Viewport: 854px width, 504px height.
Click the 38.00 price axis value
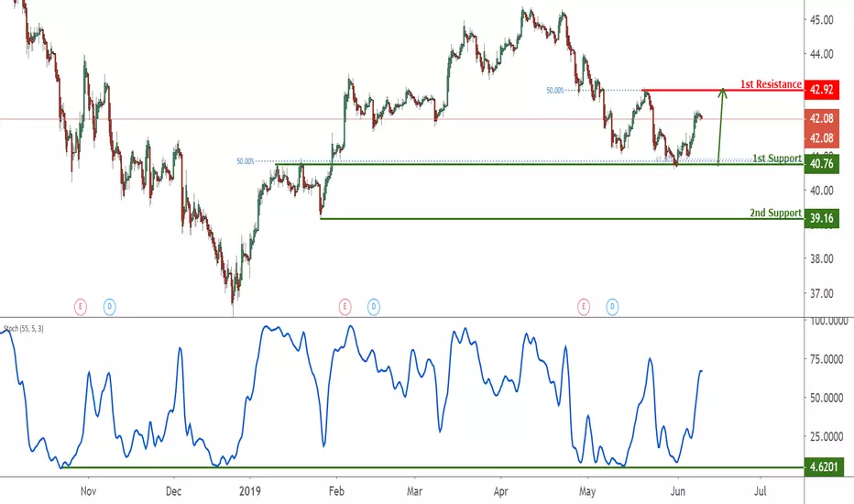(x=821, y=258)
